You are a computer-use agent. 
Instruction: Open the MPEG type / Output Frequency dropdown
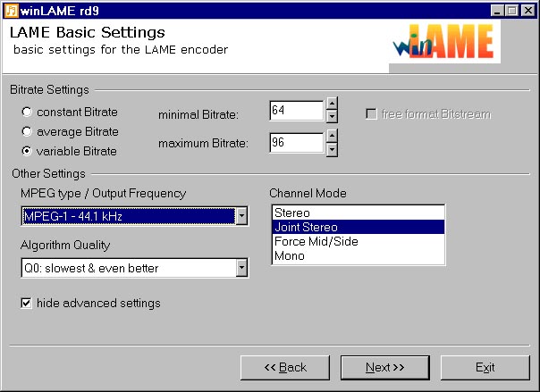pyautogui.click(x=241, y=216)
